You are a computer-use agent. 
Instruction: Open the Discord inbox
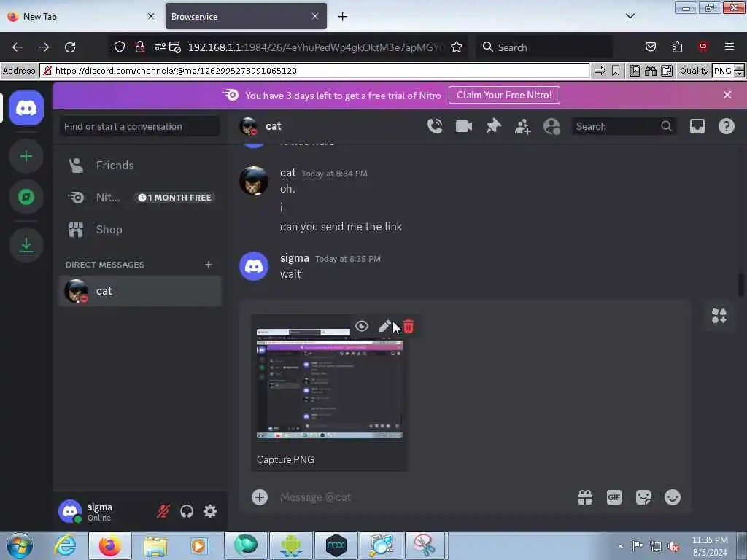click(697, 126)
